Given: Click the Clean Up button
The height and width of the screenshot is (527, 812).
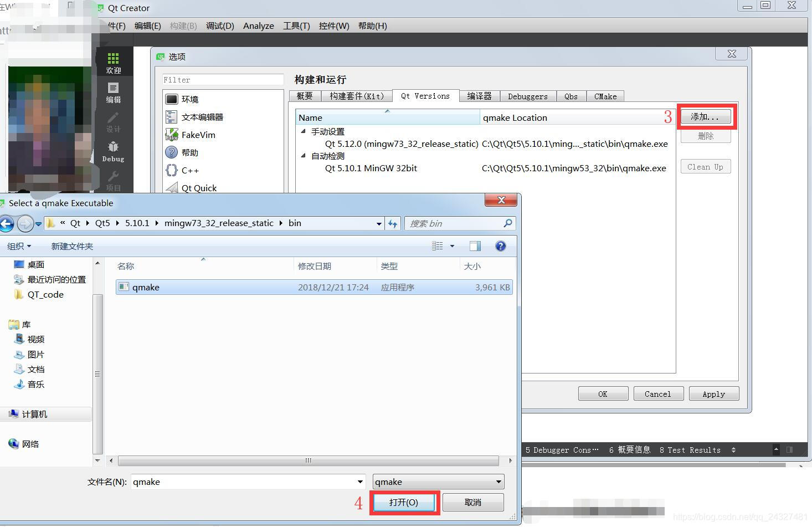Looking at the screenshot, I should pos(706,167).
